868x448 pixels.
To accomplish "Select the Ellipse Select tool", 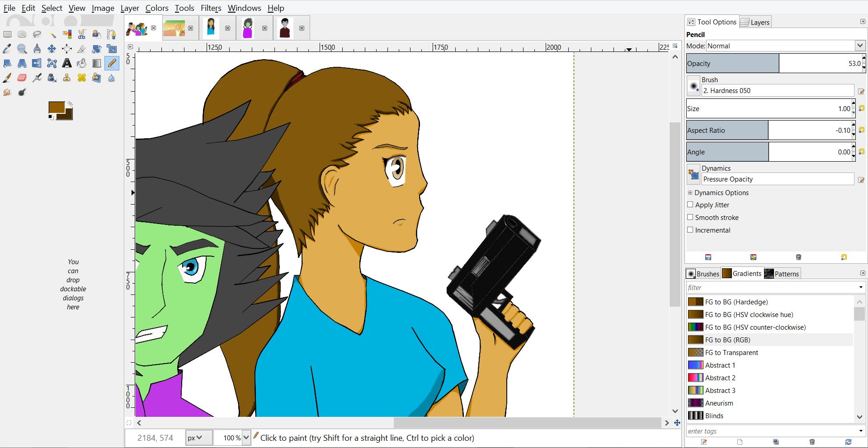I will (22, 34).
